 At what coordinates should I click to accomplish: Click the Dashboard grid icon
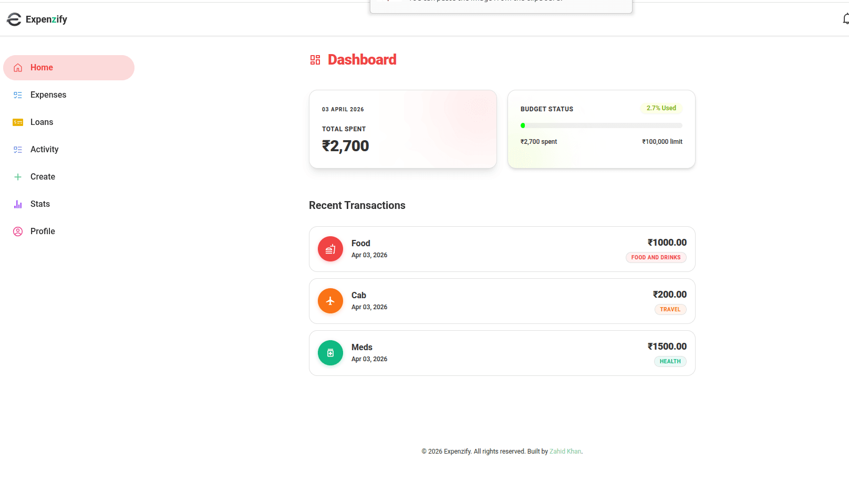(x=315, y=60)
